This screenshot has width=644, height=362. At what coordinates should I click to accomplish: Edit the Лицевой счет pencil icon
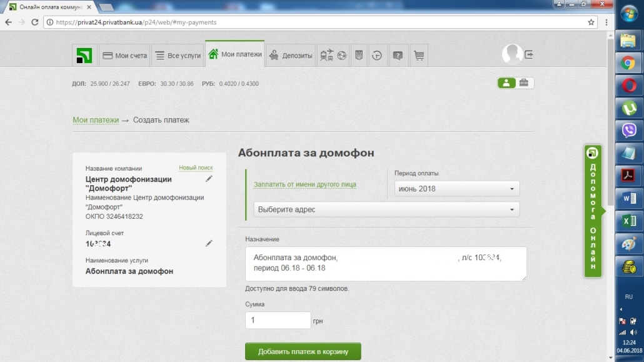click(x=209, y=243)
